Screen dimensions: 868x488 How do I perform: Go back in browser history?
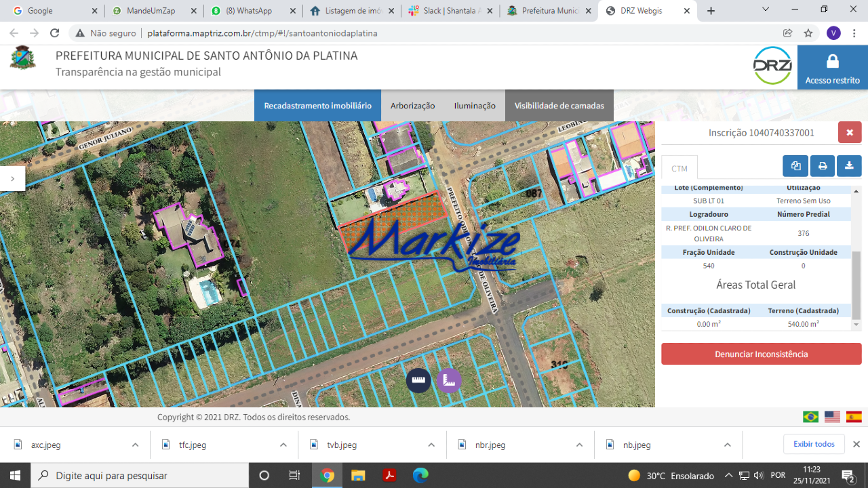[x=14, y=33]
